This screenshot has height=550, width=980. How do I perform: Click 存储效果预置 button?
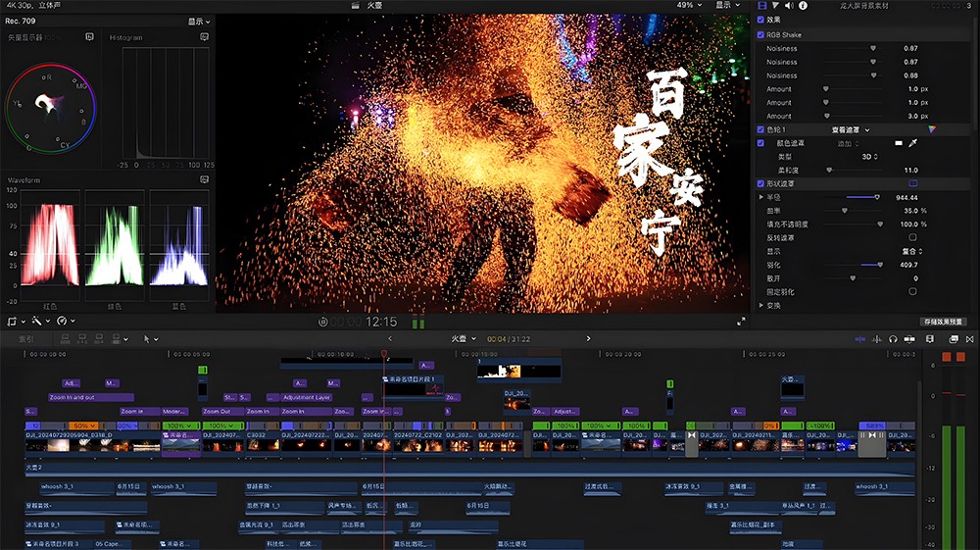point(943,322)
